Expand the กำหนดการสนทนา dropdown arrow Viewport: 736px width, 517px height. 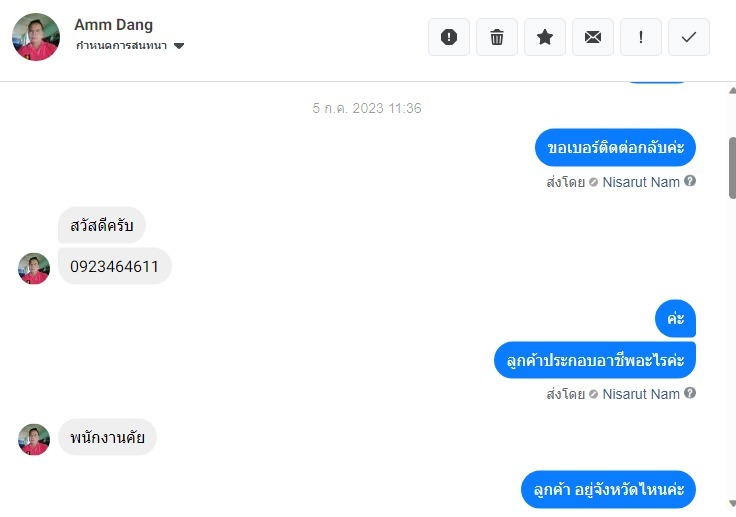(179, 46)
